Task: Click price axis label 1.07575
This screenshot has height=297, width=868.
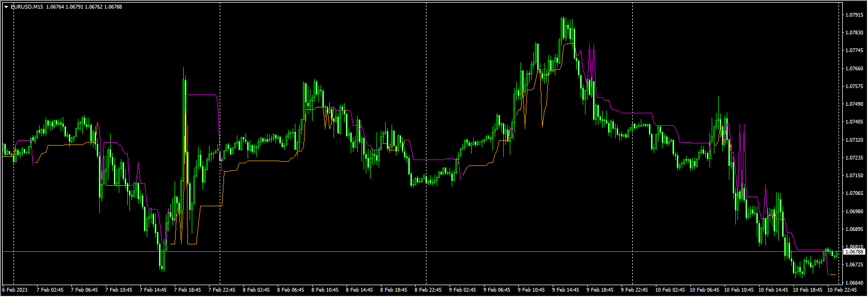Action: point(854,86)
